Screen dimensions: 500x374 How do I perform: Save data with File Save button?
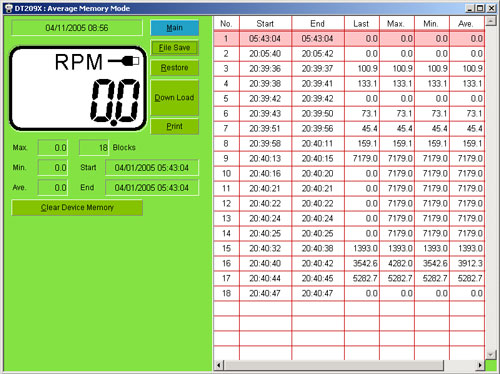(x=175, y=48)
